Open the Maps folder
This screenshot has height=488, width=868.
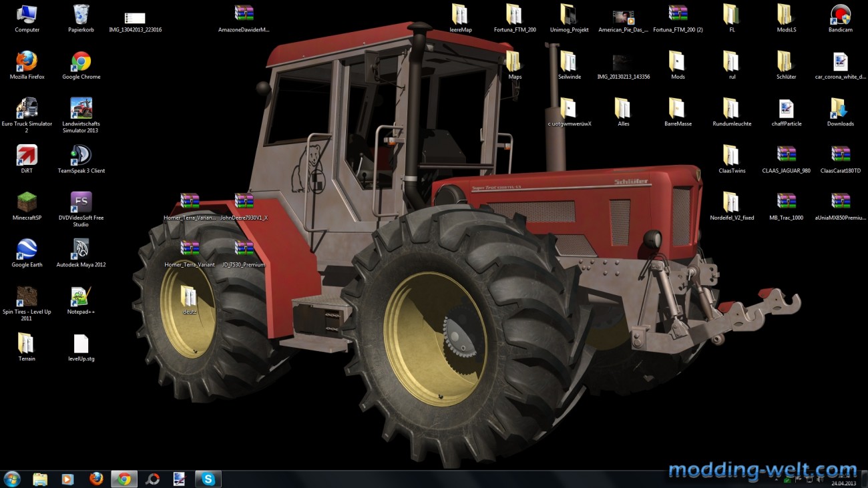tap(515, 65)
